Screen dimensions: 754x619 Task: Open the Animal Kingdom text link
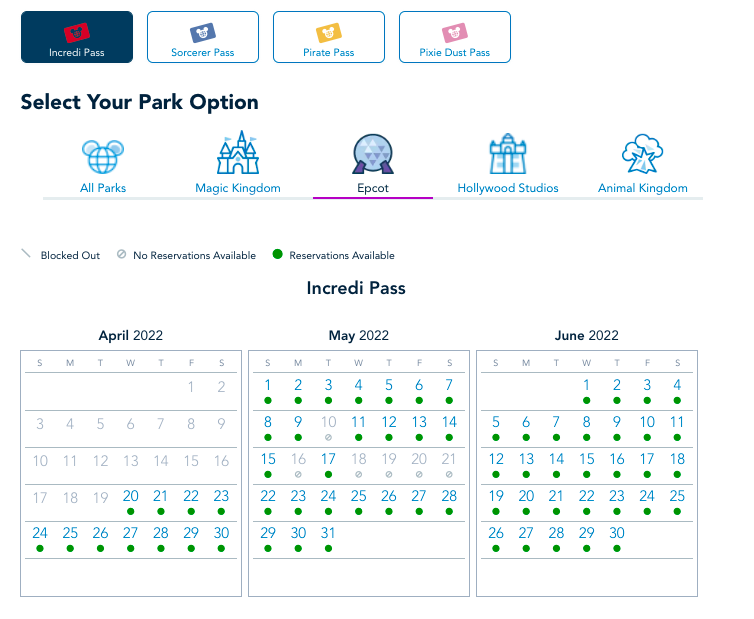(x=643, y=188)
